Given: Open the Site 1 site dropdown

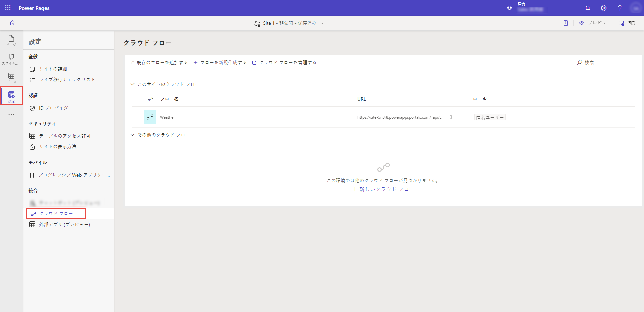Looking at the screenshot, I should click(x=289, y=23).
